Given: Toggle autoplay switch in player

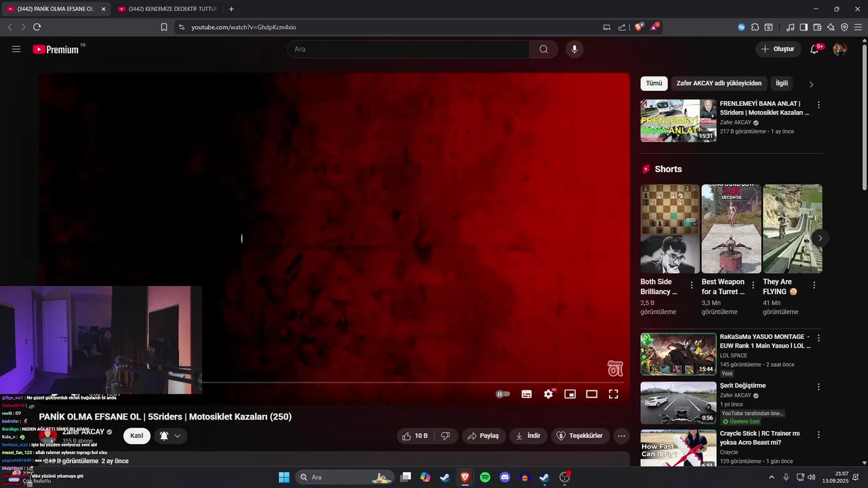Looking at the screenshot, I should pos(502,394).
